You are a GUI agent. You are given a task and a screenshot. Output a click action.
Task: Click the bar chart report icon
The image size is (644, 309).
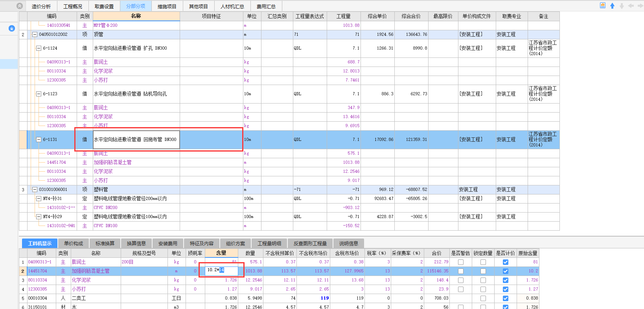[x=603, y=6]
